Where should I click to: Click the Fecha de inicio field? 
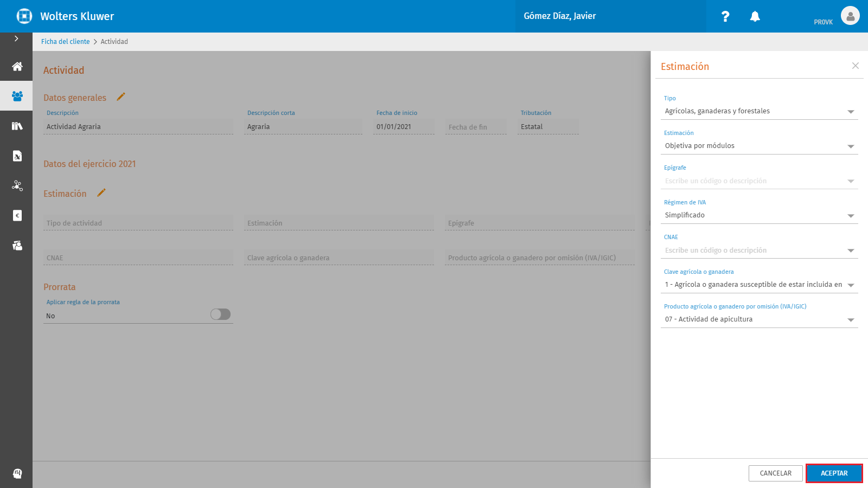tap(404, 127)
